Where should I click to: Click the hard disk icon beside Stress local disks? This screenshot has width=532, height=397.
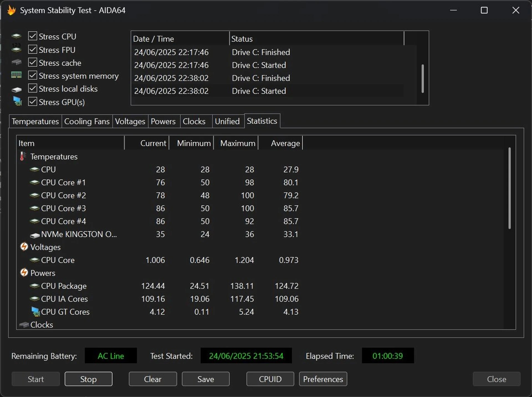click(x=16, y=89)
